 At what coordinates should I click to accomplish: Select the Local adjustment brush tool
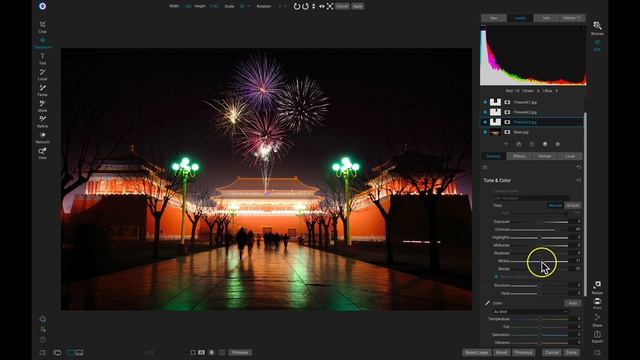(x=42, y=74)
